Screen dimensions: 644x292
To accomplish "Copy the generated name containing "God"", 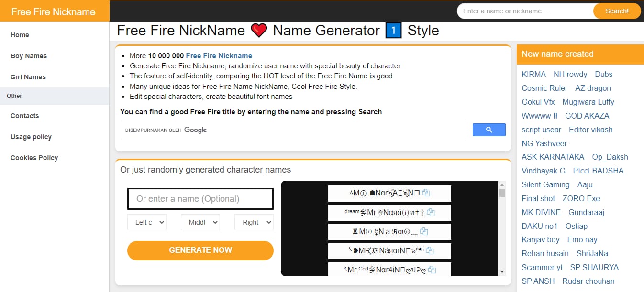I will (432, 270).
